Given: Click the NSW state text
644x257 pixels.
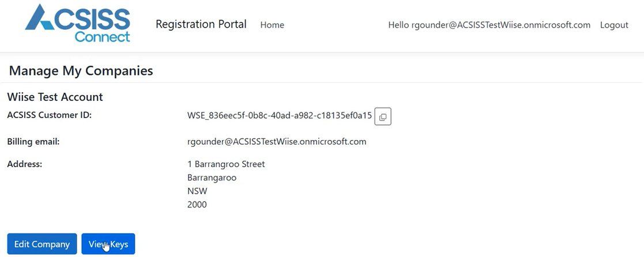Looking at the screenshot, I should click(x=197, y=191).
